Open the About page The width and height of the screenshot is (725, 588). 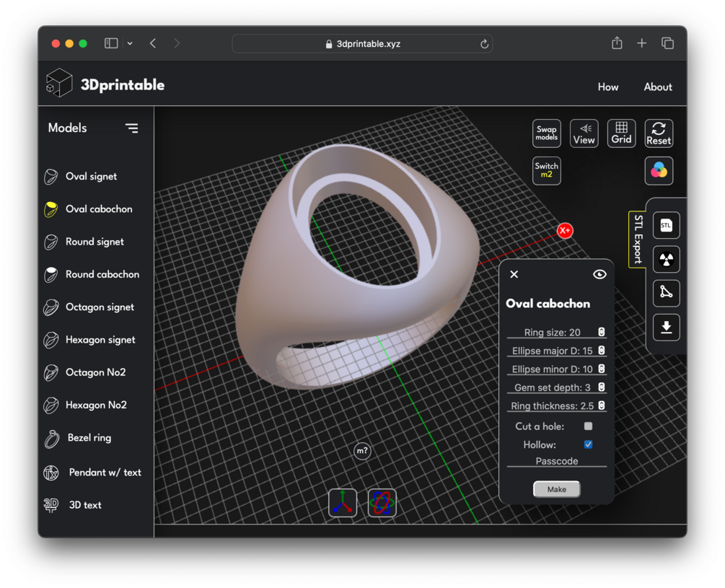658,87
